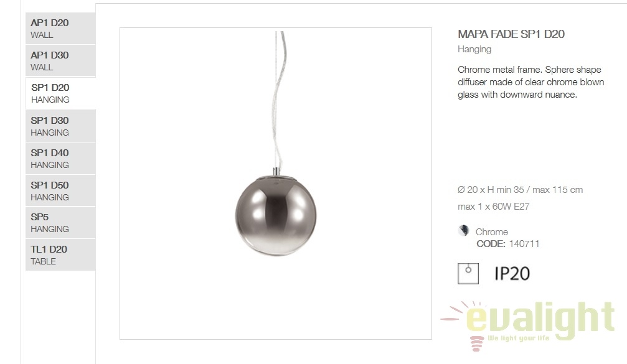Screen dimensions: 627x364
Task: Select the SP1 D20 Hanging tab
Action: 60,93
